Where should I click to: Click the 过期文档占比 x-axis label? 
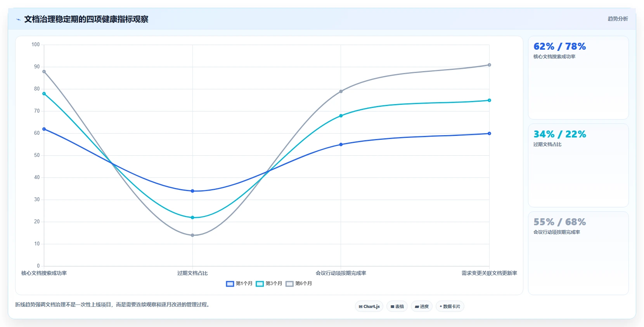pos(192,273)
